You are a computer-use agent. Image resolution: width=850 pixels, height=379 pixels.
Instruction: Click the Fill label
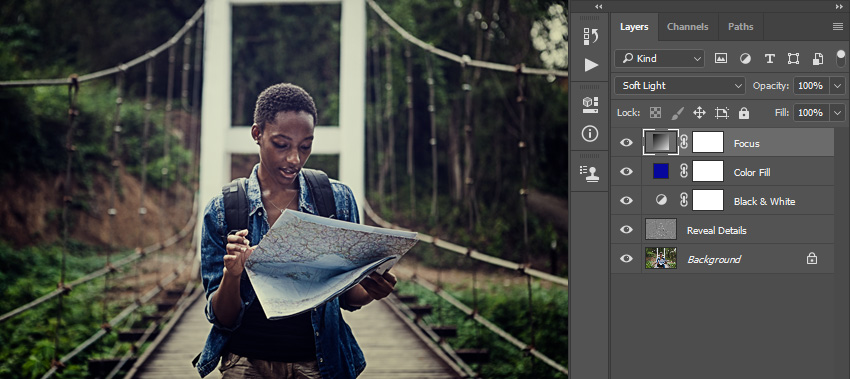tap(781, 113)
